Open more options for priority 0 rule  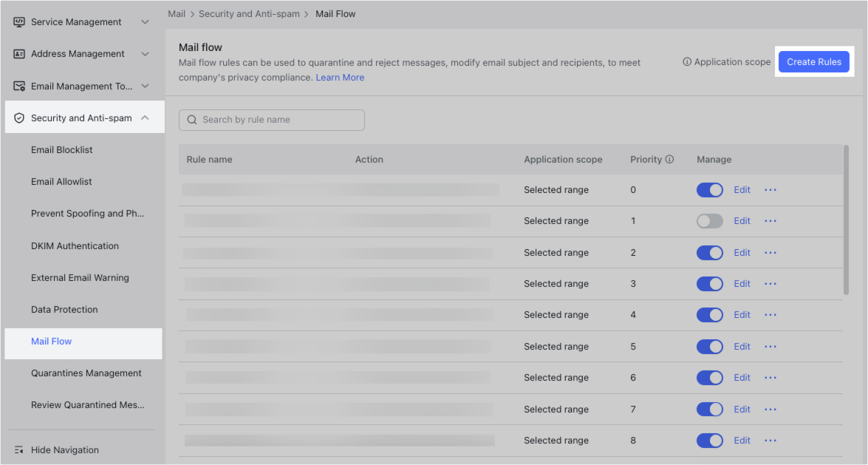click(x=770, y=189)
